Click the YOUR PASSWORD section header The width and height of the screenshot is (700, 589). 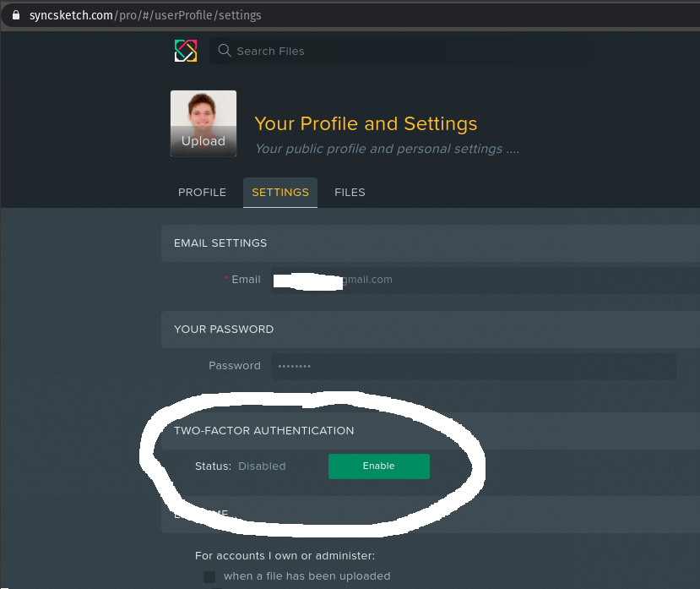coord(223,329)
